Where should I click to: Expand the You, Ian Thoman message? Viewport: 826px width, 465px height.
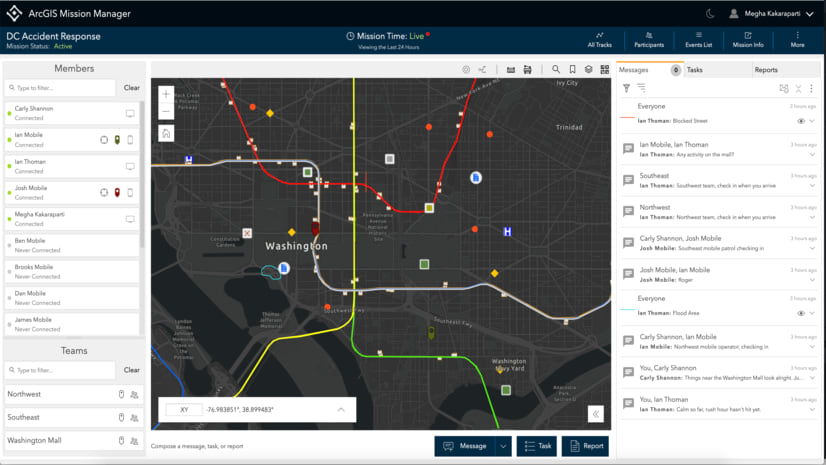point(812,409)
